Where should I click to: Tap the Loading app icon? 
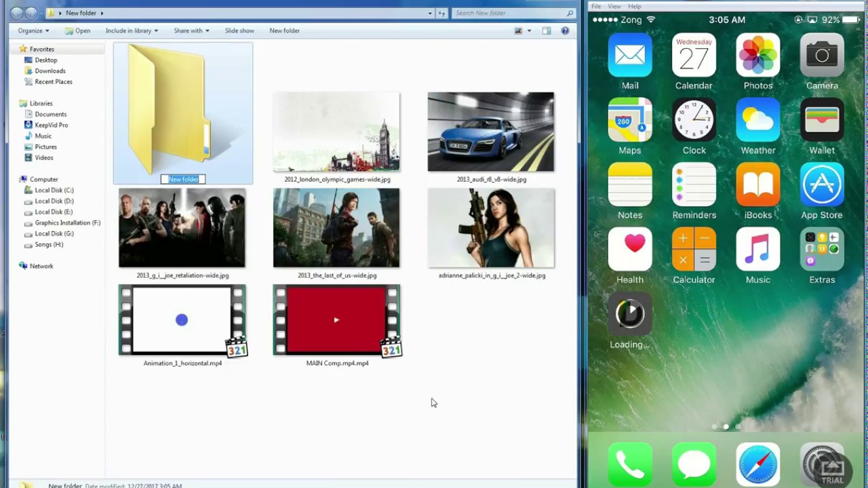(630, 314)
